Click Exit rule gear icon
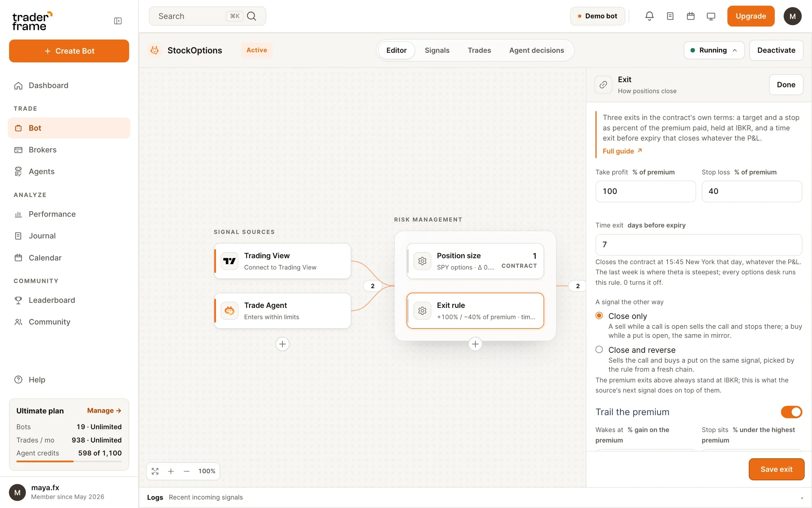The image size is (812, 508). pyautogui.click(x=422, y=311)
